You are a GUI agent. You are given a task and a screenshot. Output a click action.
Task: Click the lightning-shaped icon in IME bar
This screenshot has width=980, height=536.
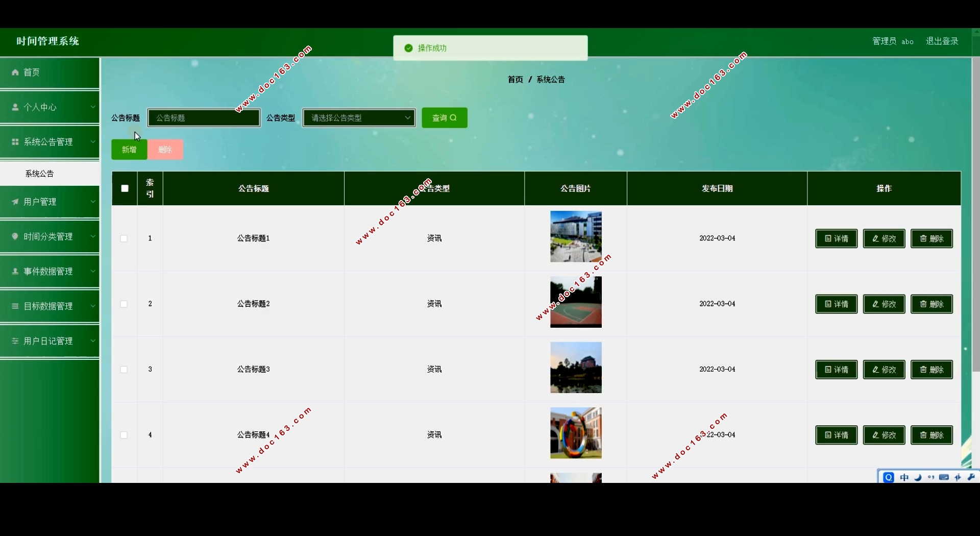point(958,477)
